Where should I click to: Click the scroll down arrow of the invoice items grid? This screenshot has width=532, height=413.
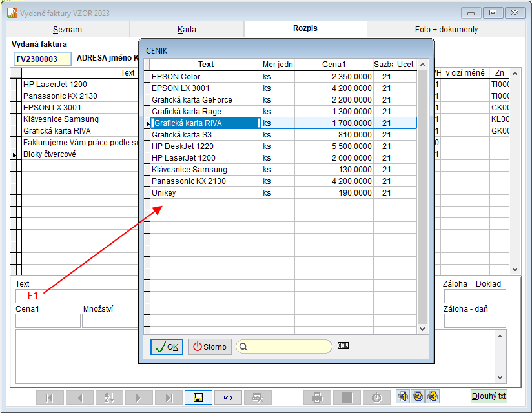click(x=515, y=270)
